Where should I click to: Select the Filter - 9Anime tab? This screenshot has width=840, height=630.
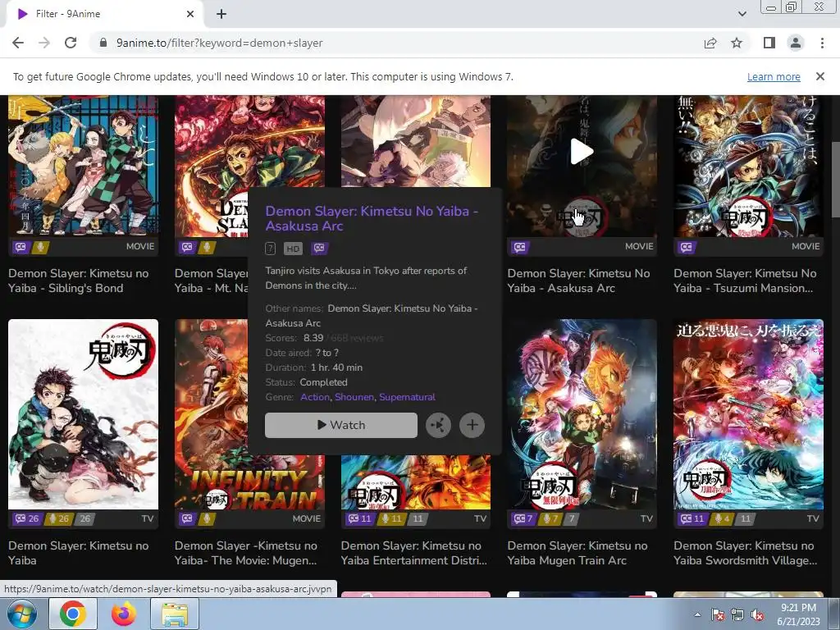click(x=104, y=14)
